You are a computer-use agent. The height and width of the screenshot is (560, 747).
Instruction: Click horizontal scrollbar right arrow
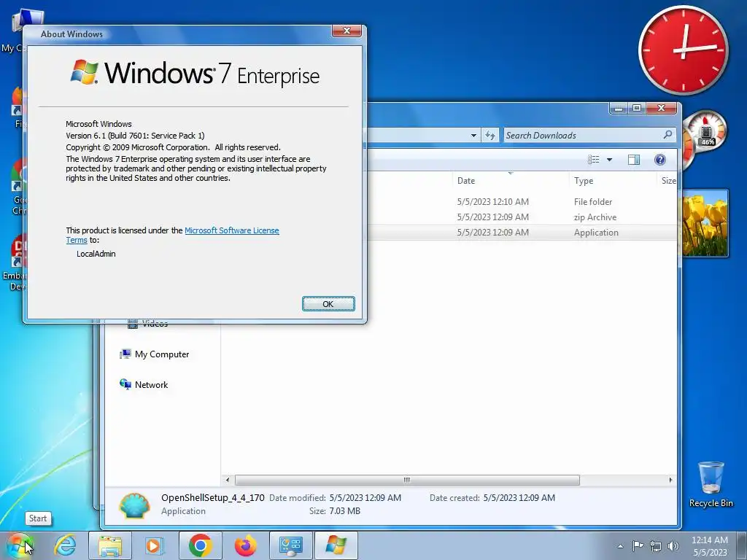[x=671, y=480]
